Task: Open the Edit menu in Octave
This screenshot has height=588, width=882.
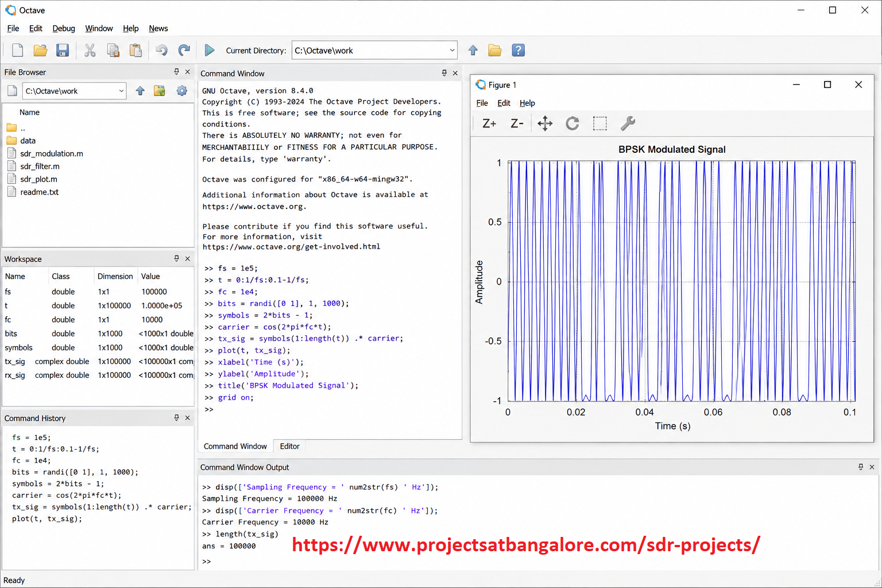Action: [36, 28]
